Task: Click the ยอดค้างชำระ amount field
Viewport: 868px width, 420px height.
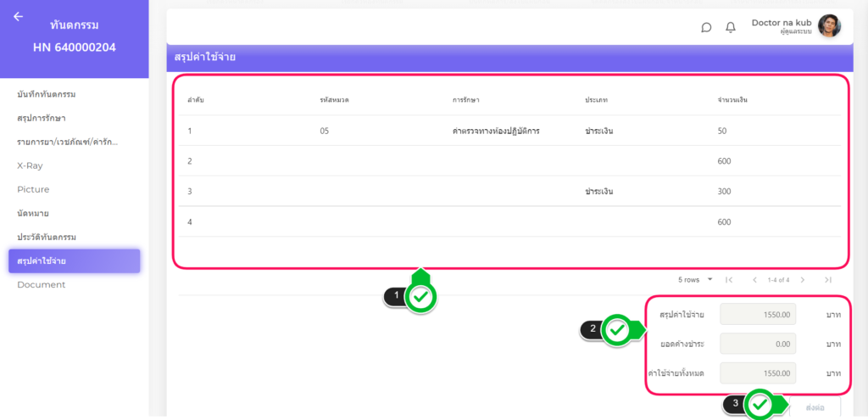Action: click(757, 344)
